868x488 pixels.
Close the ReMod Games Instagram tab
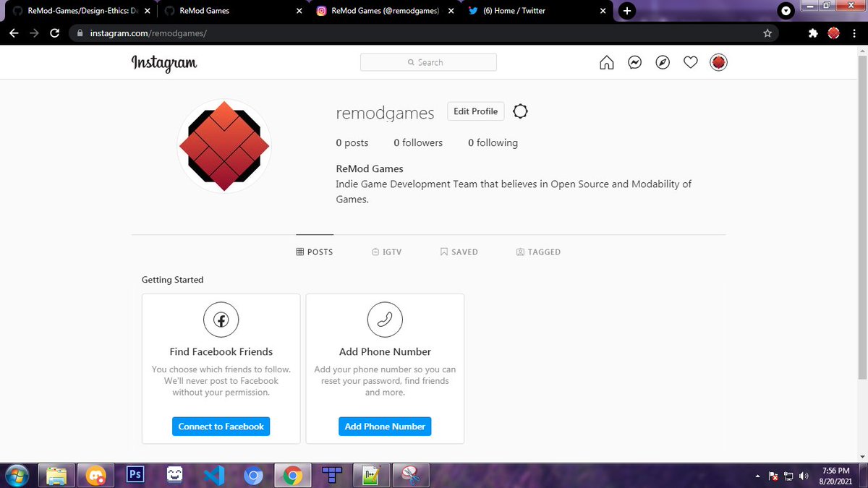point(451,11)
